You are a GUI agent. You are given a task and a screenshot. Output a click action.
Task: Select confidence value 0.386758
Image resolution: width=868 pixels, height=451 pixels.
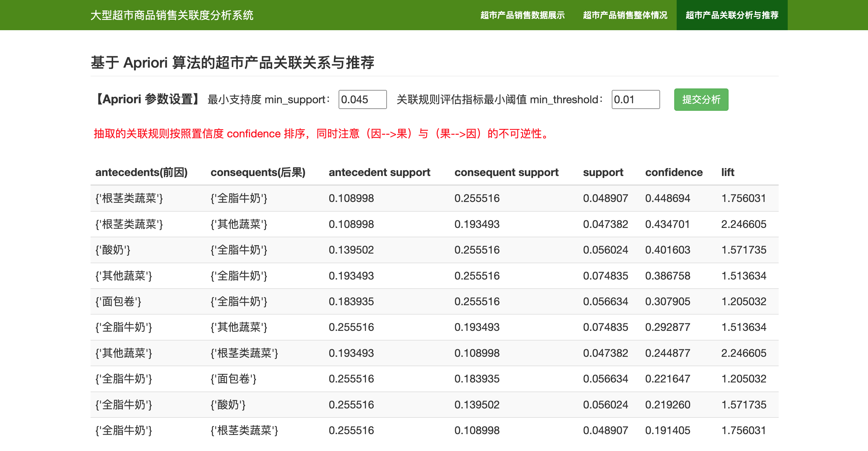668,276
